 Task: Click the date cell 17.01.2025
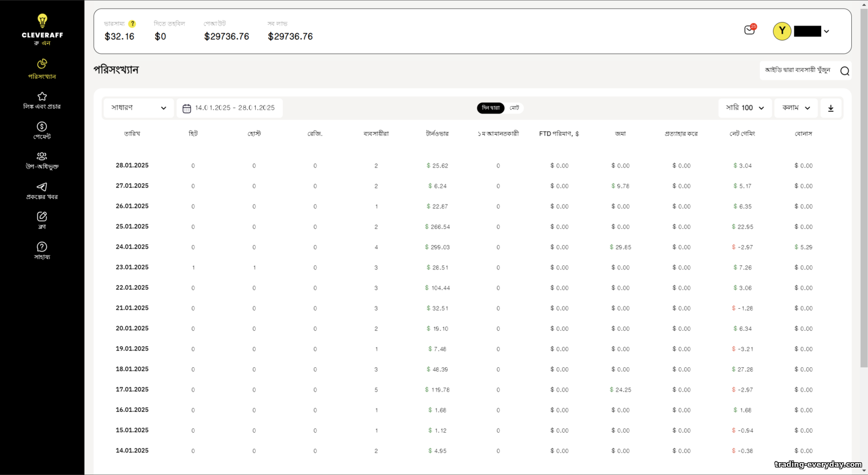(132, 389)
